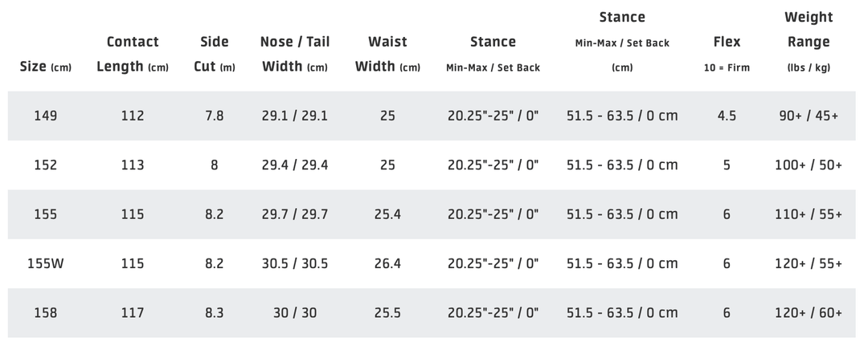Click the Size (cm) column header
This screenshot has width=868, height=346.
coord(46,67)
